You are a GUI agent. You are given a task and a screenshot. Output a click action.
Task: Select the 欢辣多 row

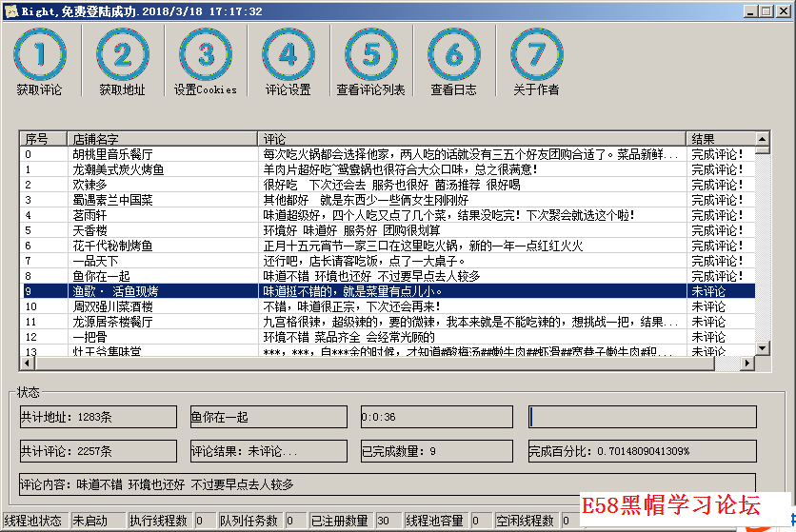pyautogui.click(x=388, y=185)
